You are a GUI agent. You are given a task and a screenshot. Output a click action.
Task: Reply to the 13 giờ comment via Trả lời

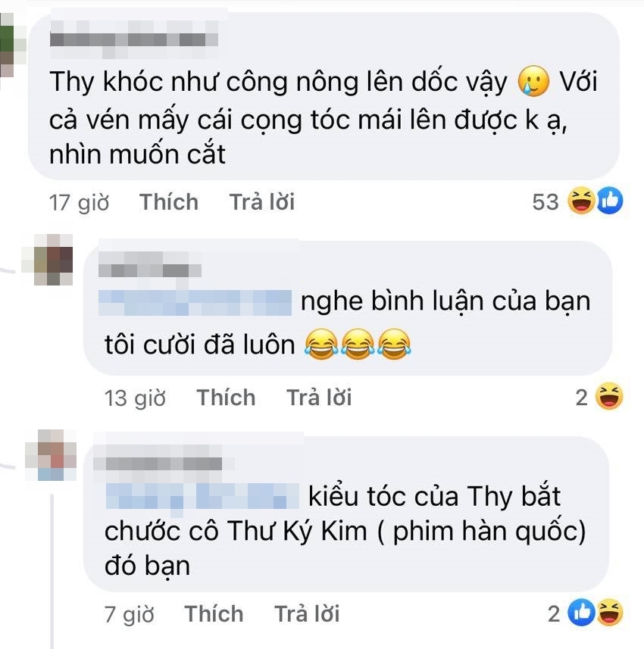(x=319, y=398)
